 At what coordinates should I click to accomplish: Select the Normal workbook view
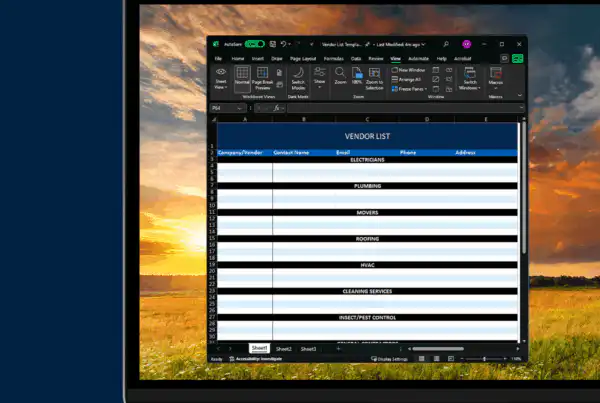point(242,78)
